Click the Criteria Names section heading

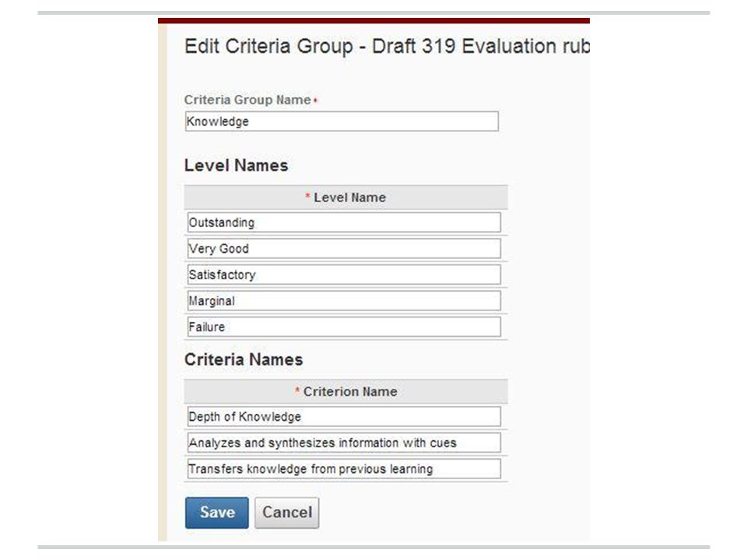(244, 359)
